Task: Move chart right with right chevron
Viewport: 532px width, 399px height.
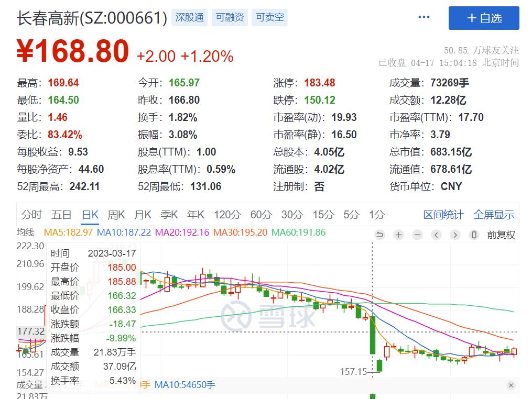Action: (455, 235)
